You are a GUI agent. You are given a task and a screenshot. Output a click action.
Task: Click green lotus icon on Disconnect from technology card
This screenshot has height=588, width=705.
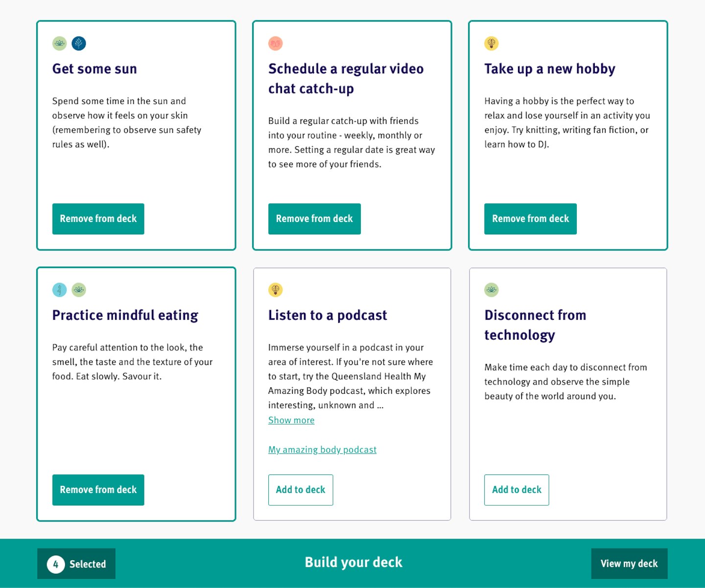click(x=492, y=290)
